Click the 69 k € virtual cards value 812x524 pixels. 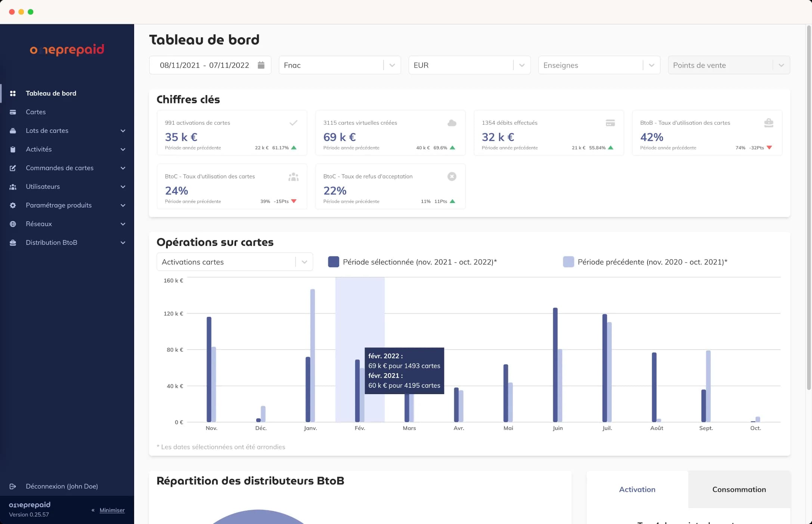pos(340,137)
